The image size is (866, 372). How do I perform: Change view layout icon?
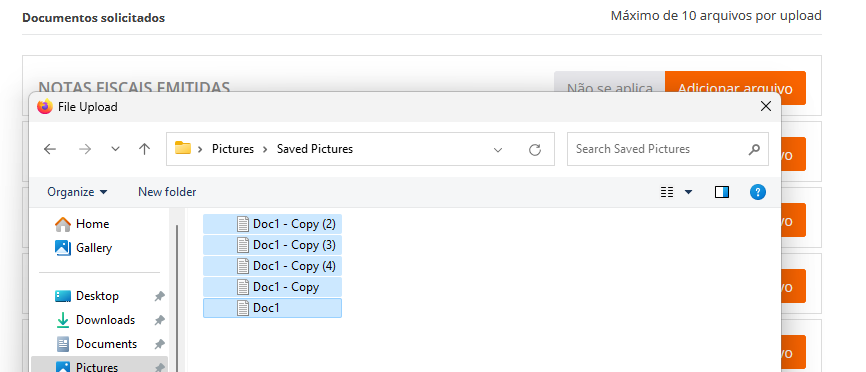(x=667, y=192)
